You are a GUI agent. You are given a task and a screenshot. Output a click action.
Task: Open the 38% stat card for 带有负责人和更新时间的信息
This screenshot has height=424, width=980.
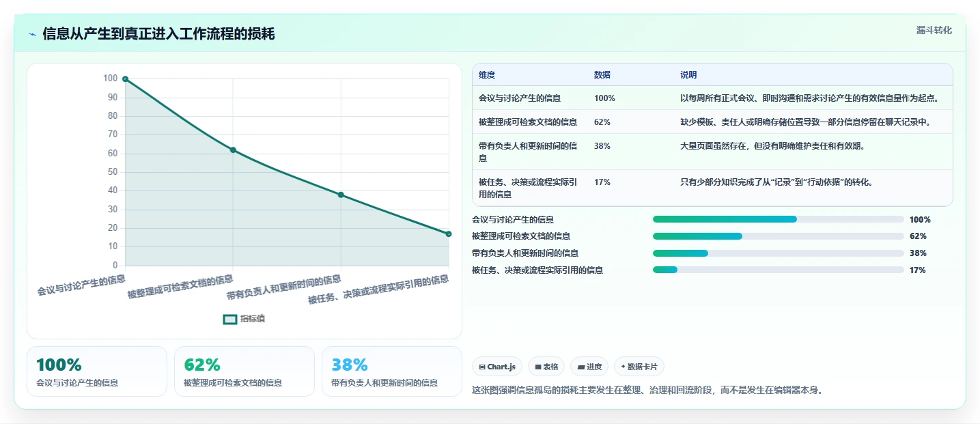pyautogui.click(x=392, y=371)
